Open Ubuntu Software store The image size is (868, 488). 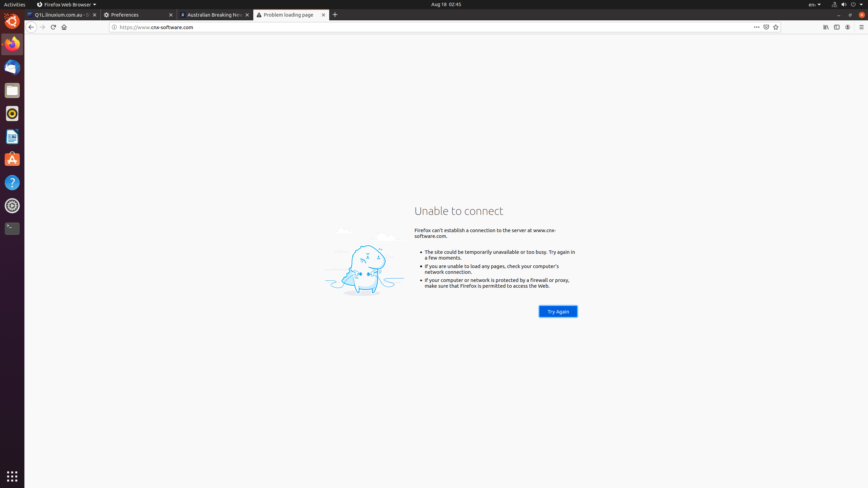click(x=12, y=160)
